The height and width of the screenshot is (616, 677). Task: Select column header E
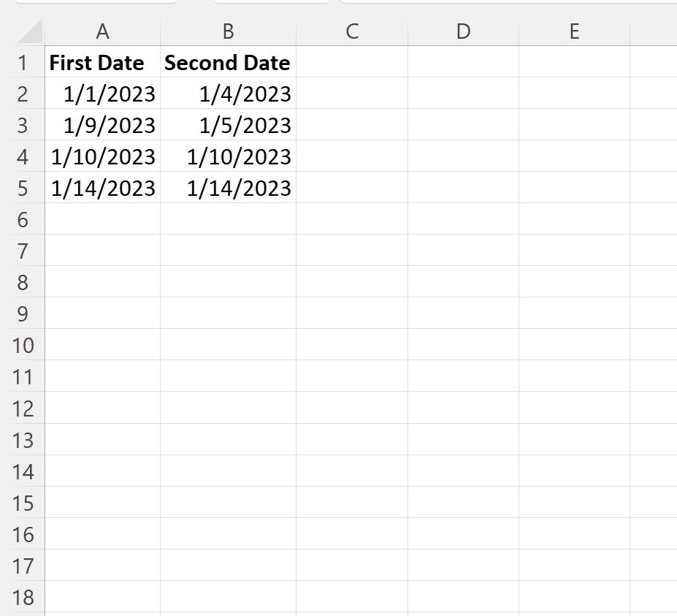(574, 31)
